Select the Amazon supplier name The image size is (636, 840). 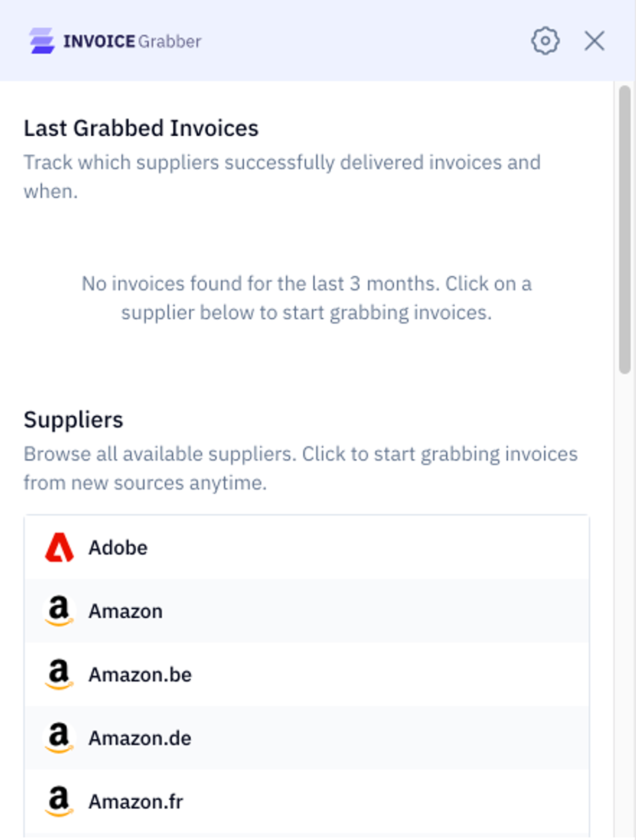tap(126, 611)
